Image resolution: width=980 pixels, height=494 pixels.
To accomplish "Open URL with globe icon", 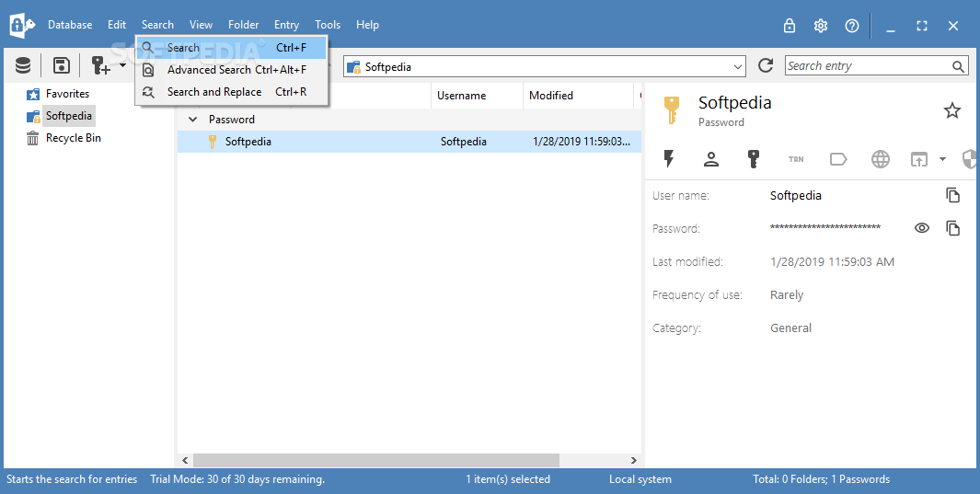I will click(881, 159).
